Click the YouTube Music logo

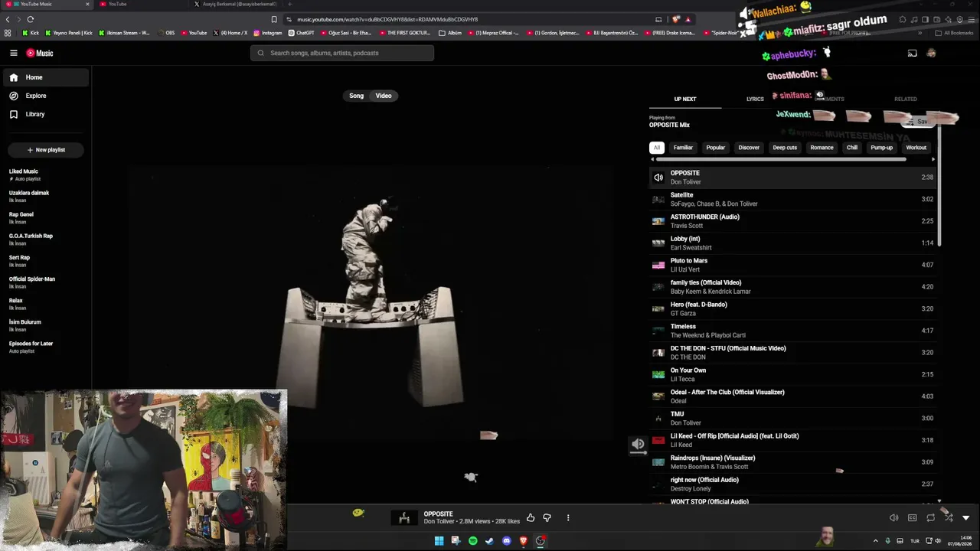[x=40, y=53]
